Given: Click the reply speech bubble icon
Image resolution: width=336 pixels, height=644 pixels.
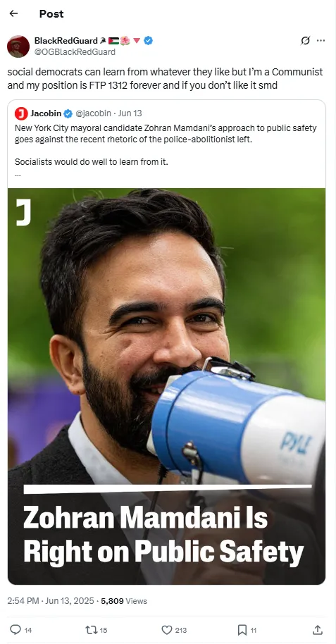Looking at the screenshot, I should [x=15, y=630].
